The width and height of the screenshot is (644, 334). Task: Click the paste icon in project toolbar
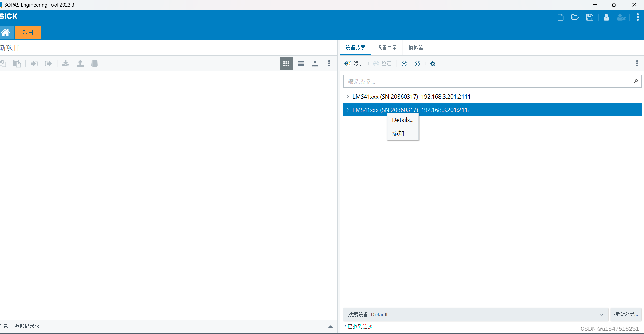[17, 64]
